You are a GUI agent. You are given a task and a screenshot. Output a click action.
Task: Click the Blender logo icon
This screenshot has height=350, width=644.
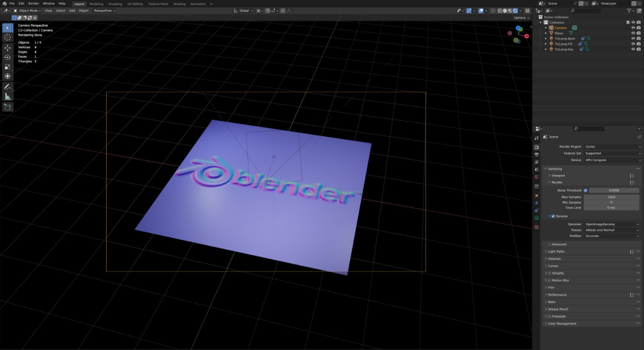coord(4,3)
